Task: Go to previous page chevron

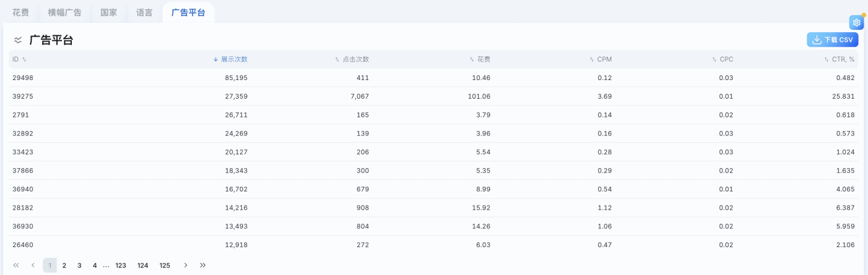Action: click(33, 265)
